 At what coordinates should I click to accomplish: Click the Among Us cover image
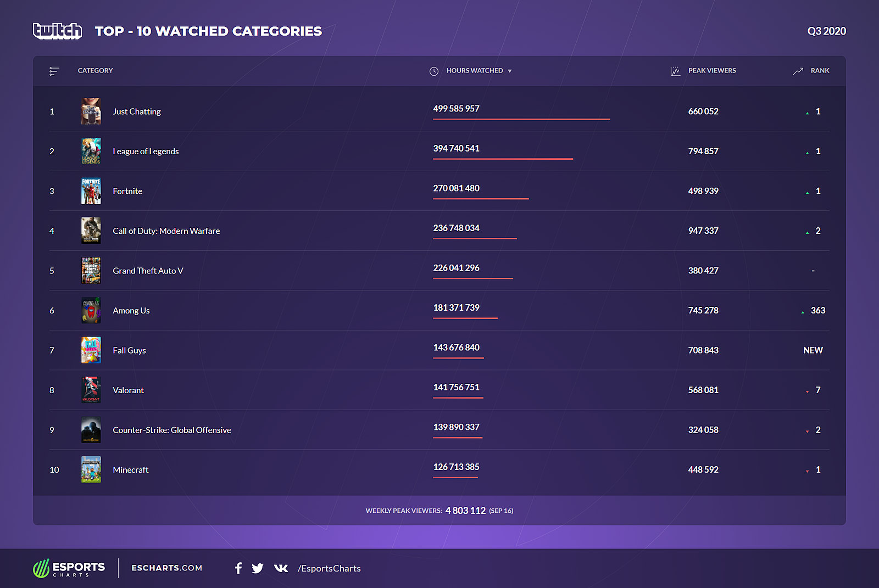(91, 310)
